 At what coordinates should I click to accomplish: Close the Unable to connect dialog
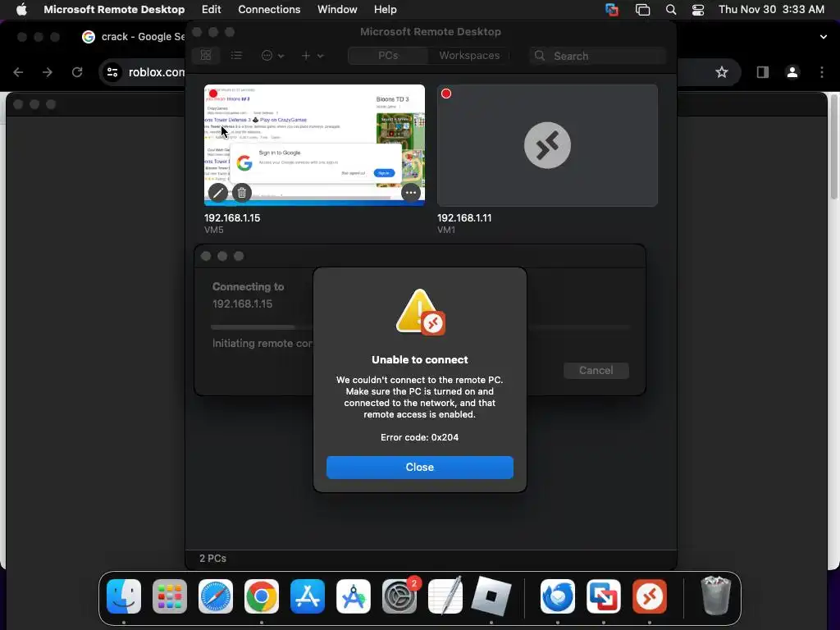(x=419, y=467)
